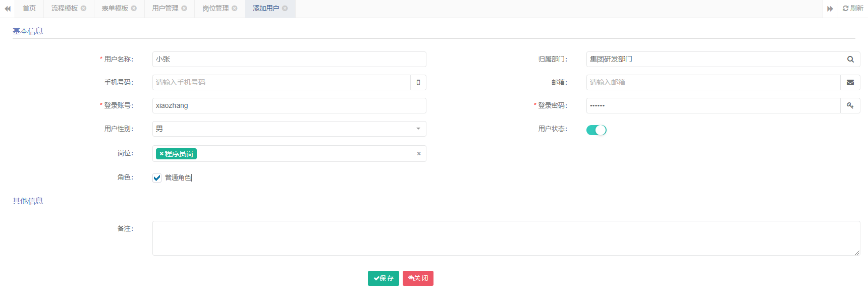Click into the 备注 text area
868x297 pixels.
tap(506, 238)
